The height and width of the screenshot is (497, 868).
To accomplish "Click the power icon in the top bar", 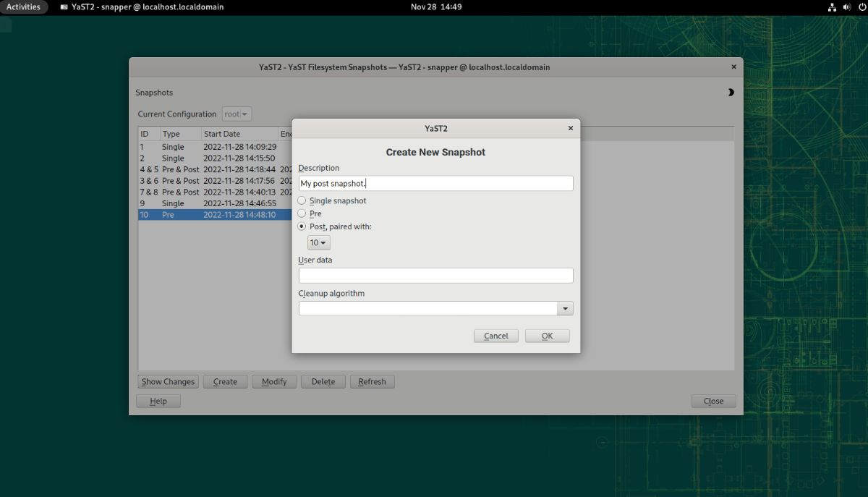I will coord(861,7).
